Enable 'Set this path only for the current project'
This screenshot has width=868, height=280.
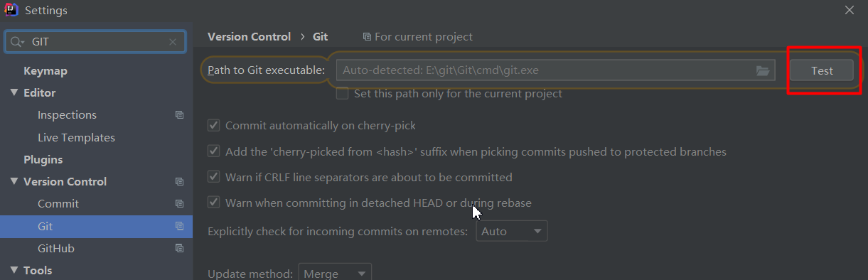343,93
